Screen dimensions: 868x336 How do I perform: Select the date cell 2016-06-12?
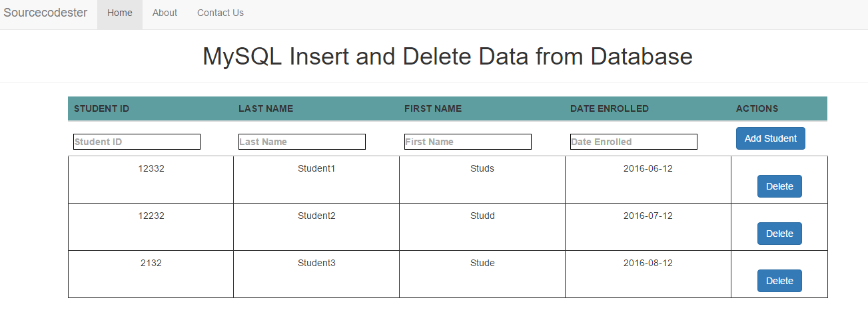648,180
